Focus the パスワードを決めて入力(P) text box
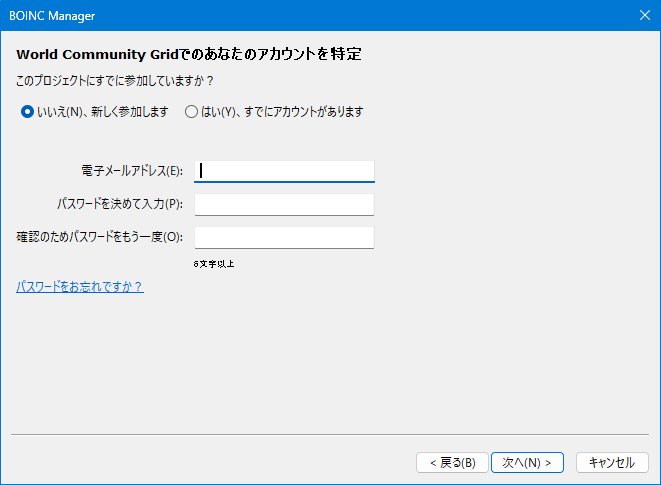The width and height of the screenshot is (661, 485). tap(284, 205)
